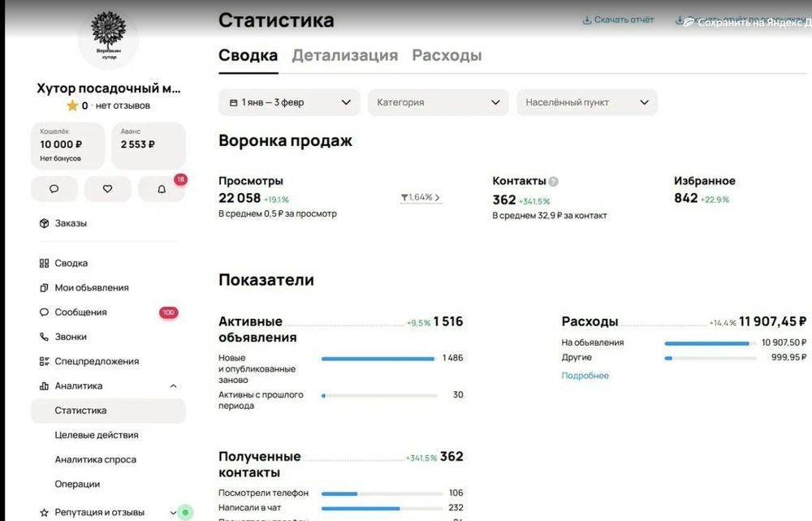This screenshot has width=812, height=521.
Task: Open the Кошелёк 10 000 ₽ card
Action: point(68,145)
